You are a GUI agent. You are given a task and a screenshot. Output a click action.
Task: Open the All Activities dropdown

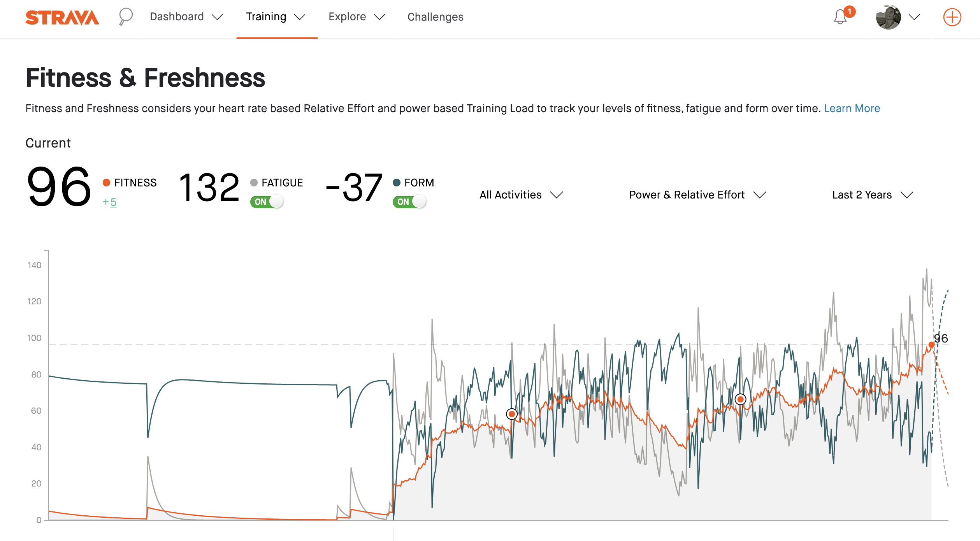(521, 195)
